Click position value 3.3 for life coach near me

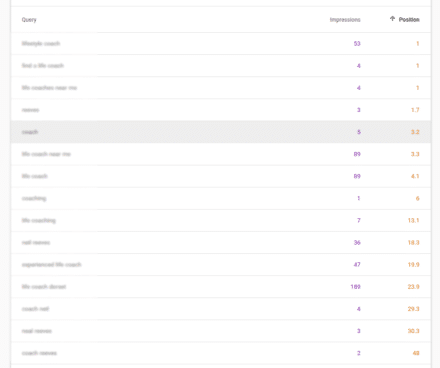tap(415, 154)
